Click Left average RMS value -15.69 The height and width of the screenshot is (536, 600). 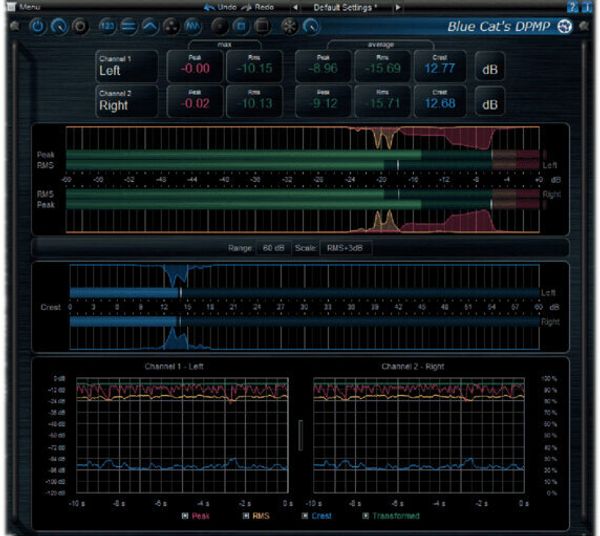click(x=383, y=66)
